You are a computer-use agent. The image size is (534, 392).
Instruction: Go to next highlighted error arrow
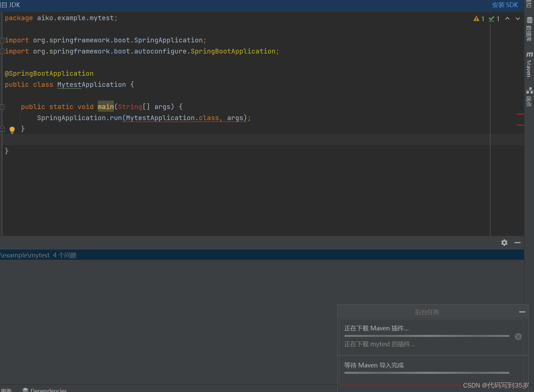point(518,19)
